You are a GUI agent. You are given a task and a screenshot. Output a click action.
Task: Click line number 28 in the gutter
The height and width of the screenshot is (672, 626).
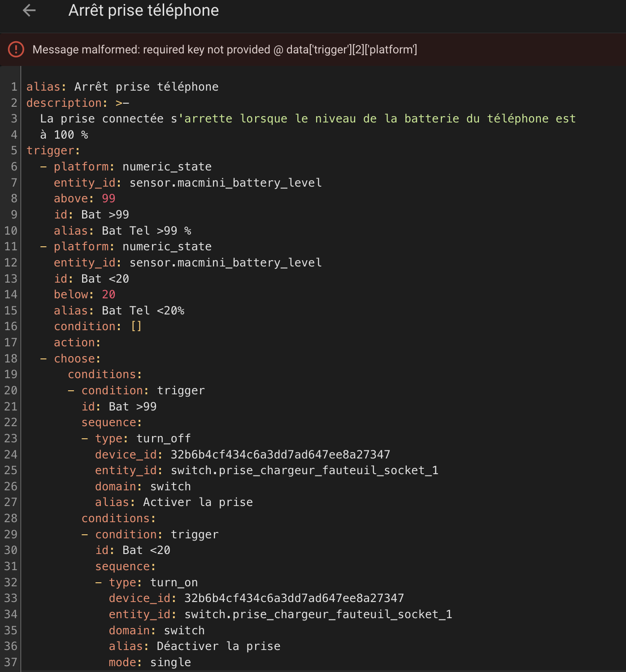pyautogui.click(x=11, y=518)
